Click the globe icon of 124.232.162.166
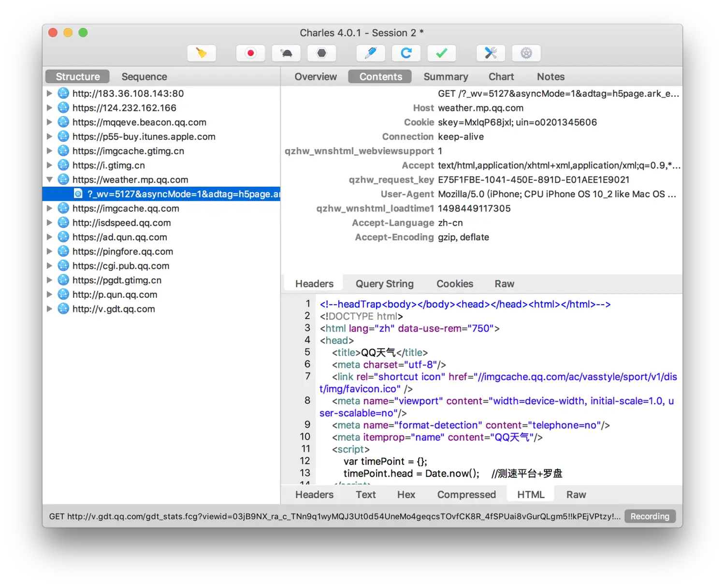Image resolution: width=725 pixels, height=588 pixels. pos(63,108)
